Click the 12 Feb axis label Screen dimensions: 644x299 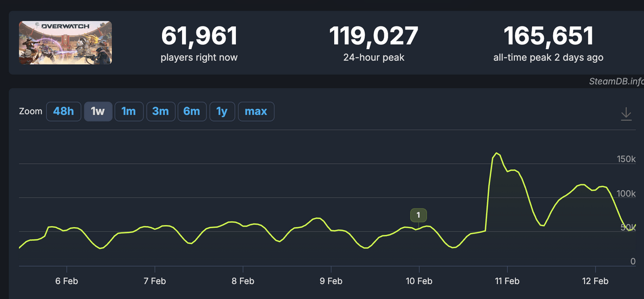(x=595, y=281)
